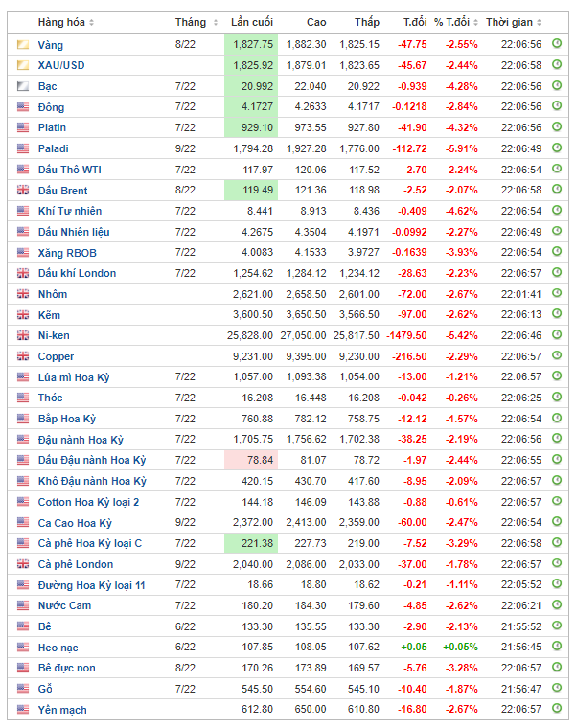Open Cà phê London commodity link
576x728 pixels.
pyautogui.click(x=76, y=564)
